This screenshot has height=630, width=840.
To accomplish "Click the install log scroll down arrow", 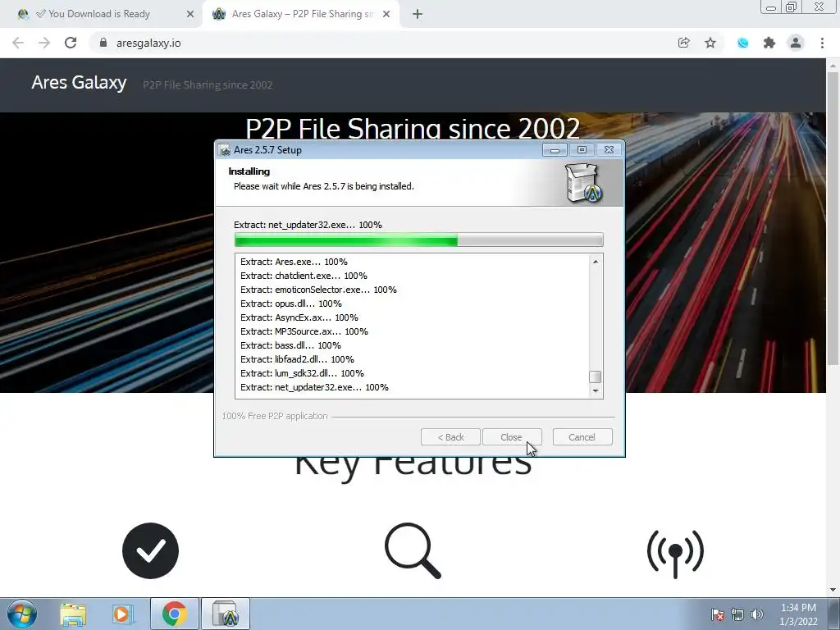I will point(596,390).
